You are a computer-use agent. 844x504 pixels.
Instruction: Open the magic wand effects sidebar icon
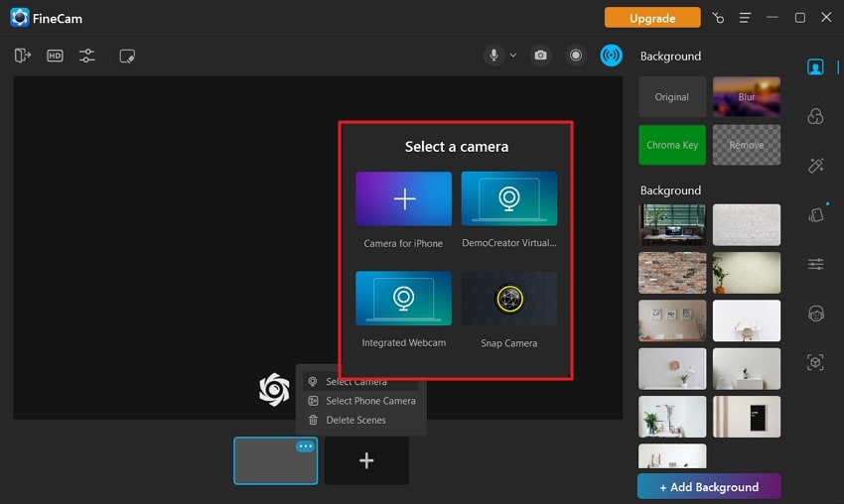815,165
